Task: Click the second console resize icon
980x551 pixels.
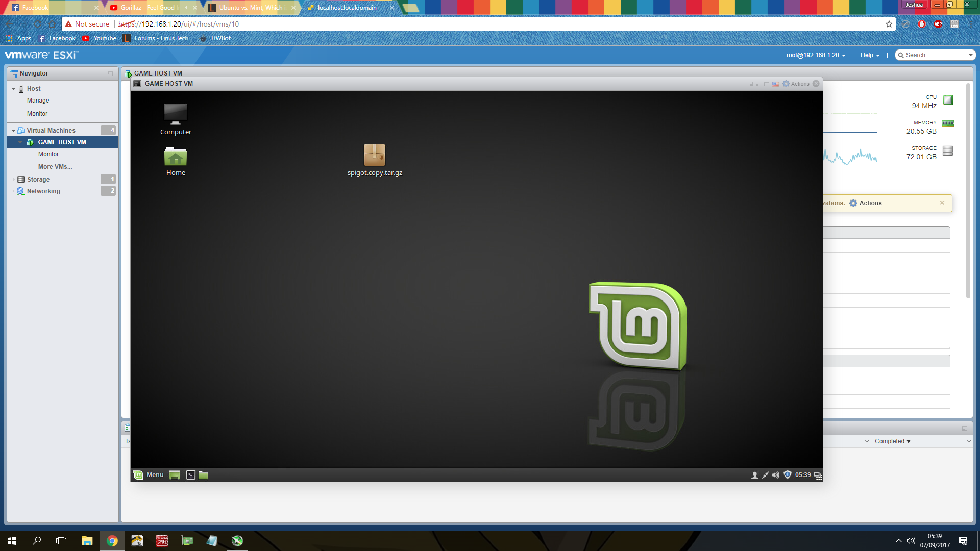Action: (x=758, y=84)
